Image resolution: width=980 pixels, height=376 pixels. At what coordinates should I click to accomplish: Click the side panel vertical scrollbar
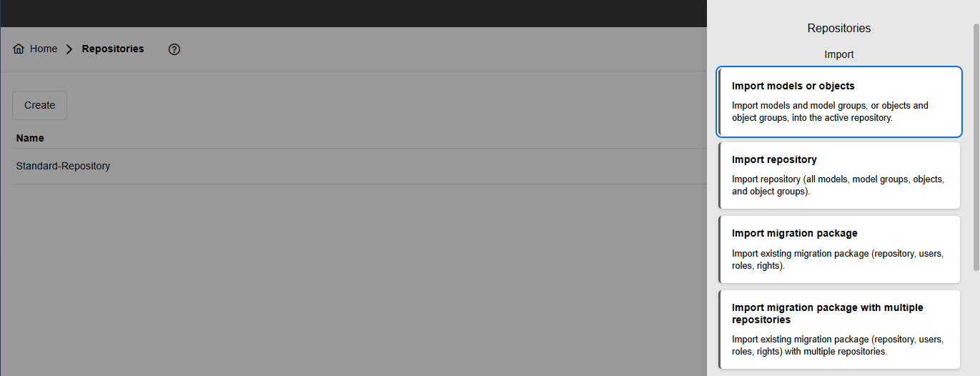coord(976,147)
